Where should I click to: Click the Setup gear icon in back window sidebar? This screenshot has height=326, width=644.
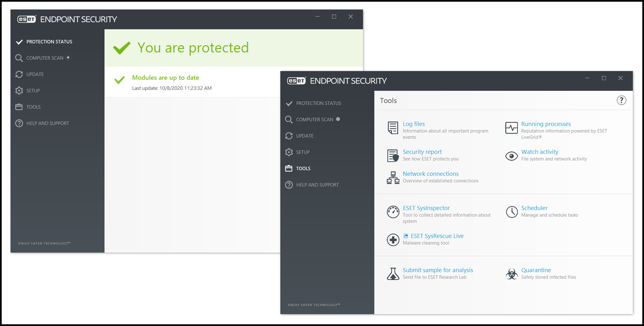pyautogui.click(x=19, y=91)
